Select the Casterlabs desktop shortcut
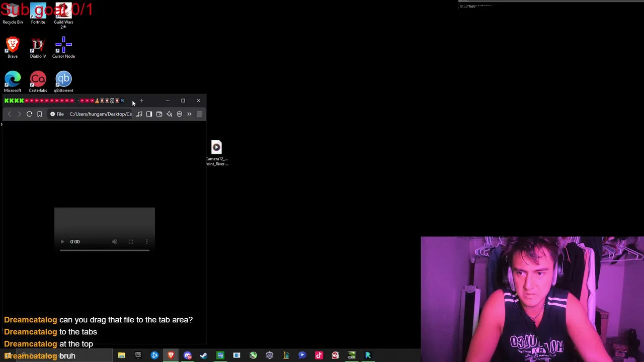The width and height of the screenshot is (644, 362). pyautogui.click(x=38, y=82)
